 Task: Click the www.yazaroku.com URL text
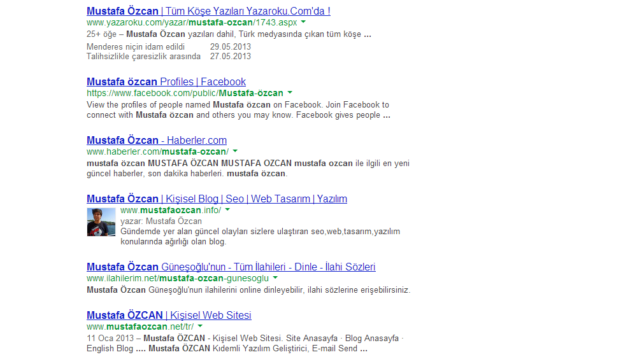click(192, 22)
